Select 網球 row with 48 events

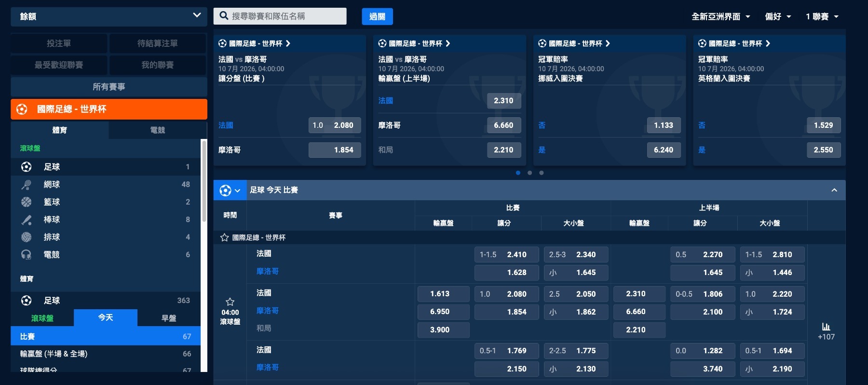pos(106,184)
